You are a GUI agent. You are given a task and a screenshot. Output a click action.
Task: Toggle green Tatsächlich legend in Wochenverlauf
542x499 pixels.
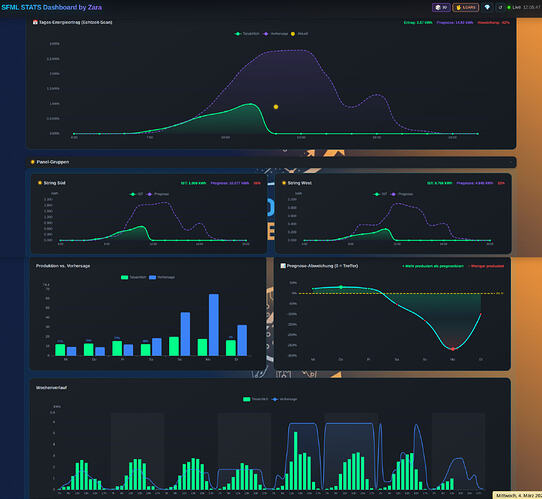point(255,399)
